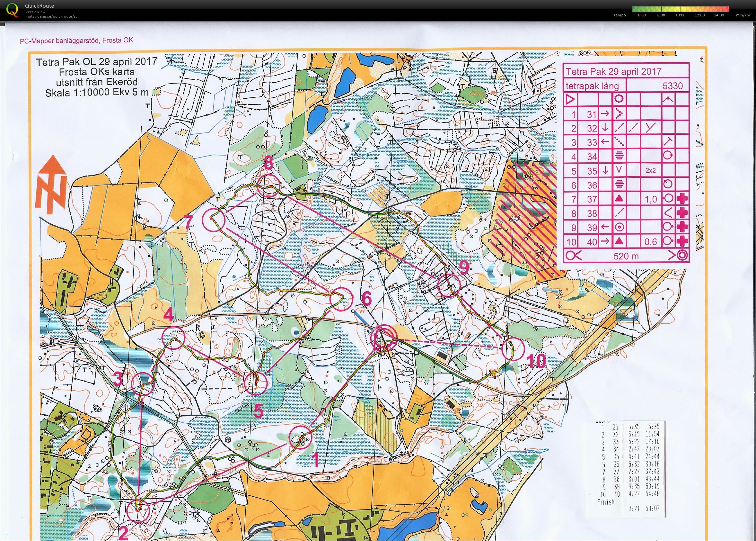This screenshot has height=541, width=756.
Task: Click the left arrow in row 9
Action: coord(605,227)
